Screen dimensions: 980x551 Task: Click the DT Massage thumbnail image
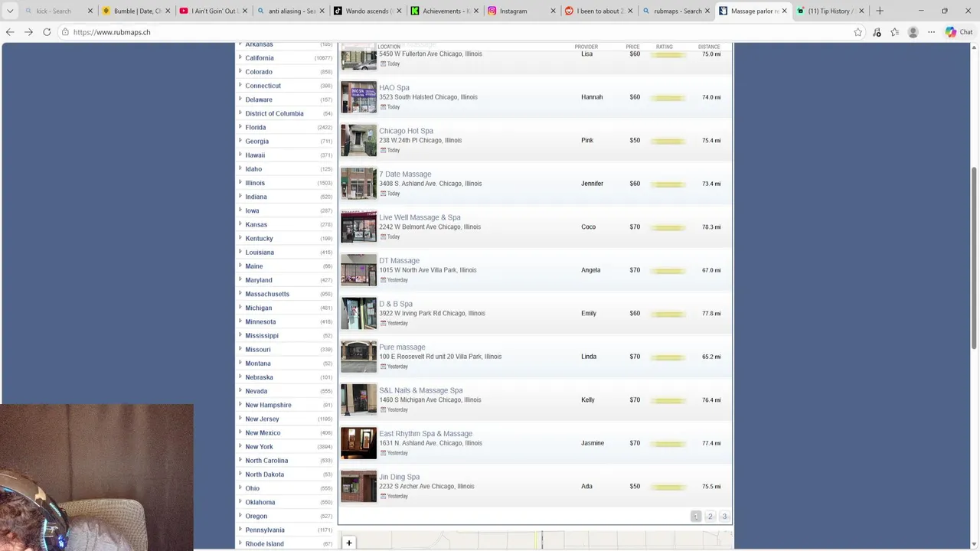pos(358,270)
